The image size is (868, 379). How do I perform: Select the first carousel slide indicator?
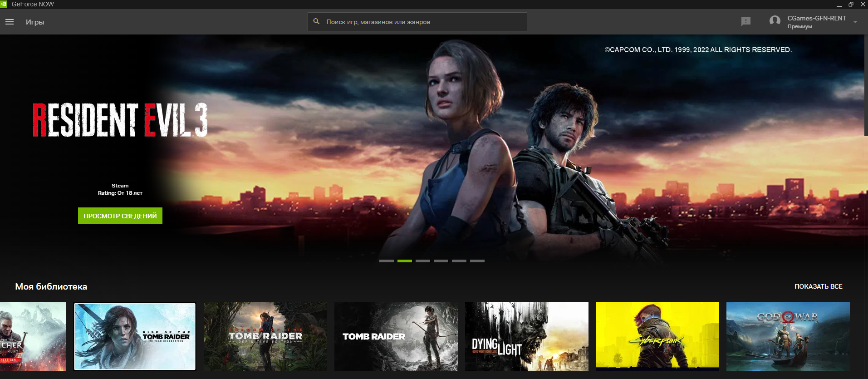pos(387,261)
